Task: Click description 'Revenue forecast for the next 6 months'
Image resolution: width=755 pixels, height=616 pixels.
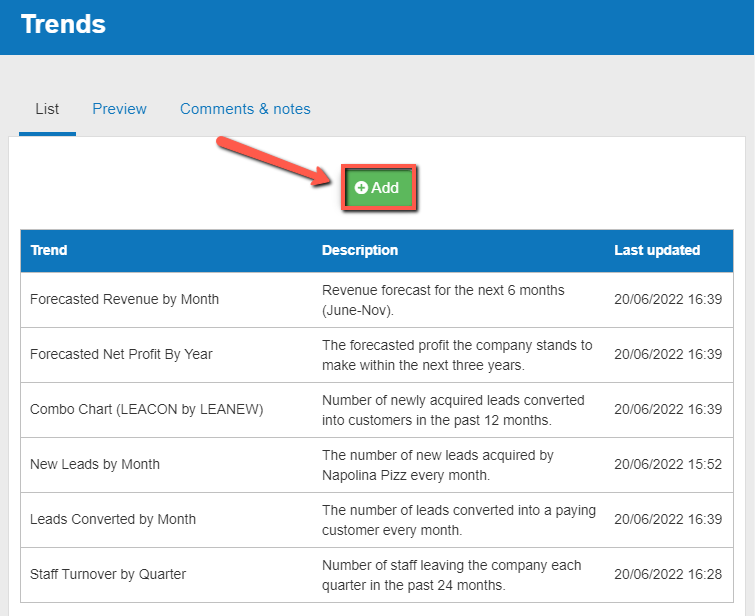Action: tap(443, 300)
